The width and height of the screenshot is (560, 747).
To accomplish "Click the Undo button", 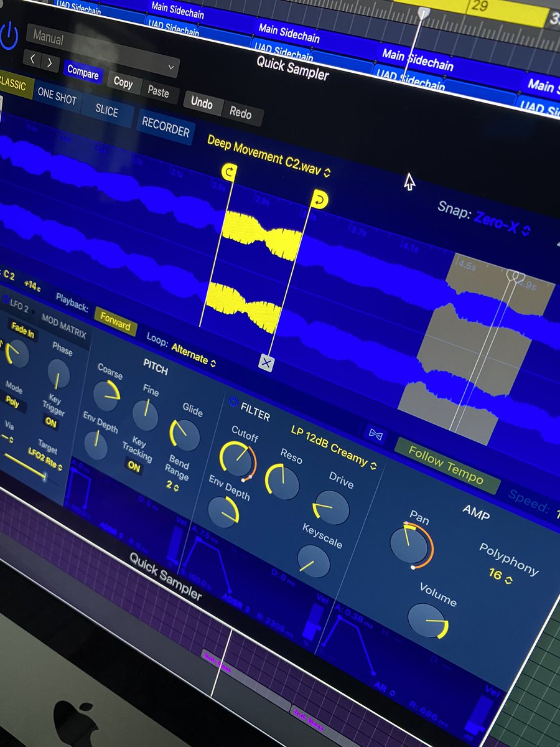I will [202, 103].
